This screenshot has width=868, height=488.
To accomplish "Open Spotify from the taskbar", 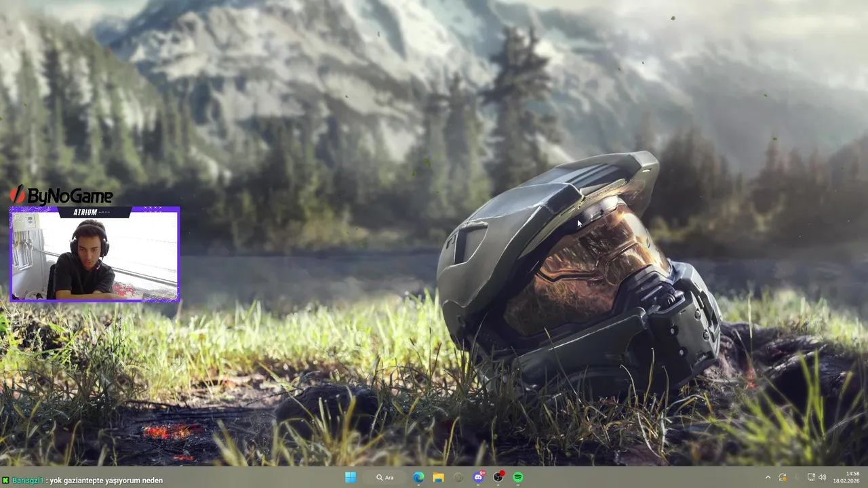I will click(x=518, y=477).
